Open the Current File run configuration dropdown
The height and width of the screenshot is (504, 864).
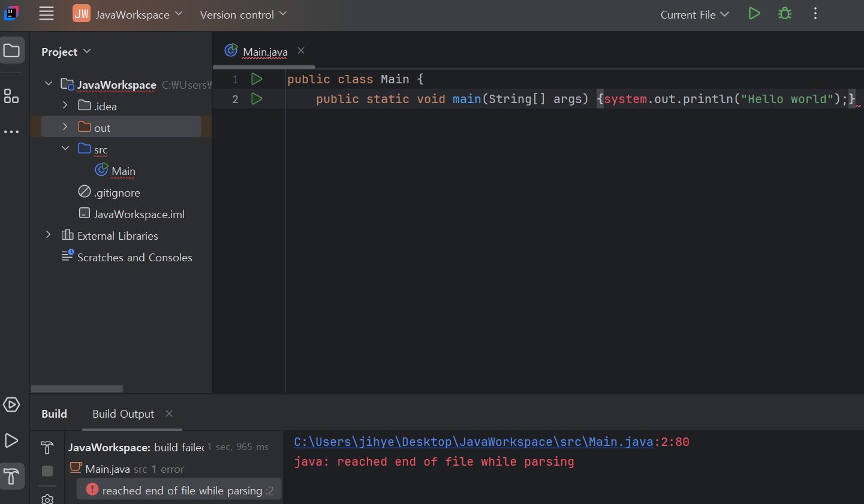[694, 14]
